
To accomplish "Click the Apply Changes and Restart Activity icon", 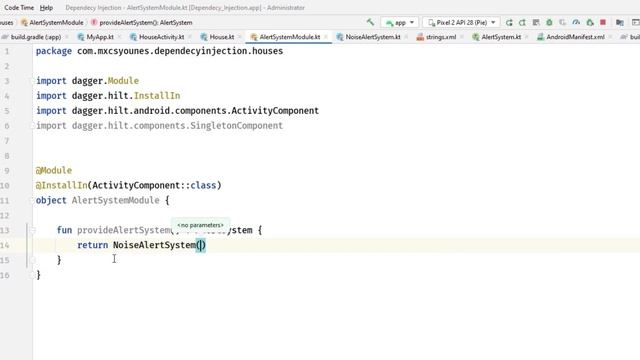I will tap(522, 22).
